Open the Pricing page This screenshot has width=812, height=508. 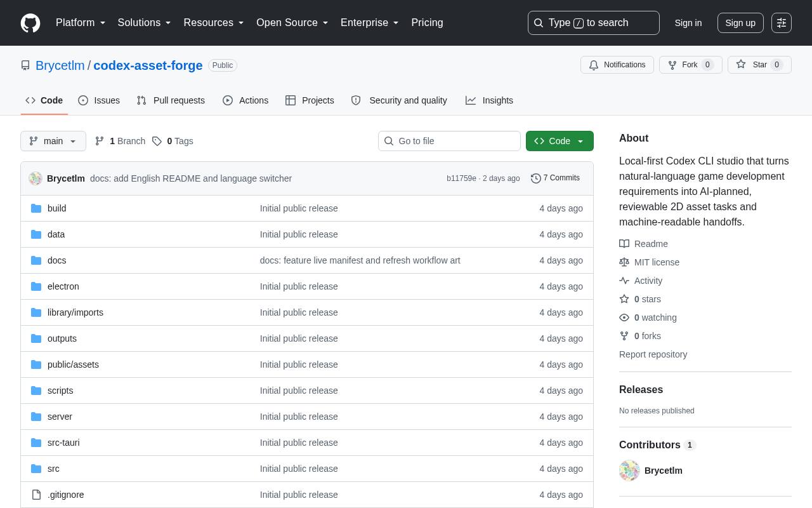427,23
